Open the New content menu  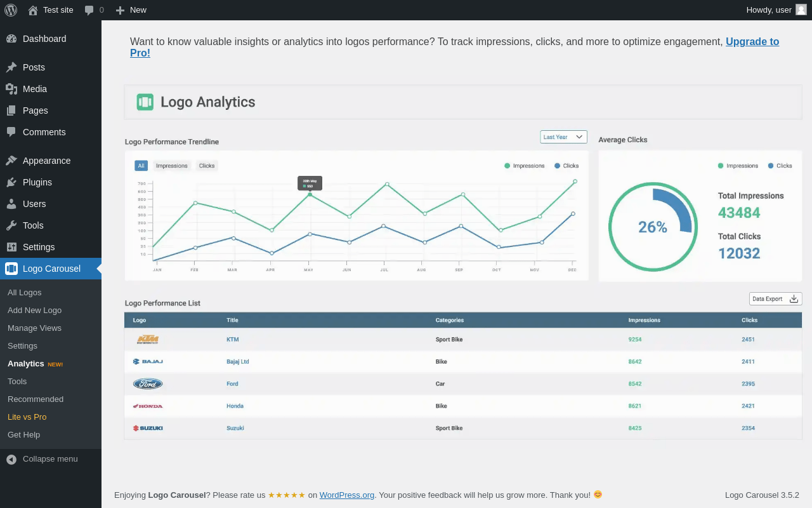pos(131,10)
